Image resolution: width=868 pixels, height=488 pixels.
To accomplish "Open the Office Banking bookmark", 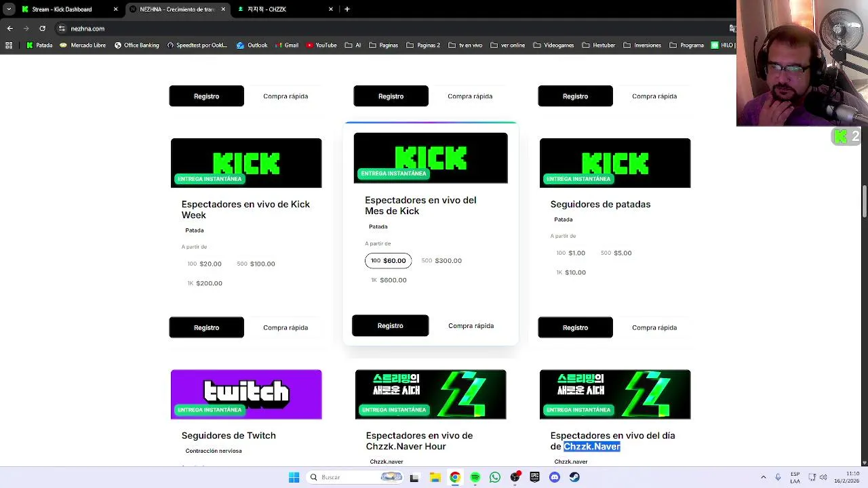I will pos(136,45).
